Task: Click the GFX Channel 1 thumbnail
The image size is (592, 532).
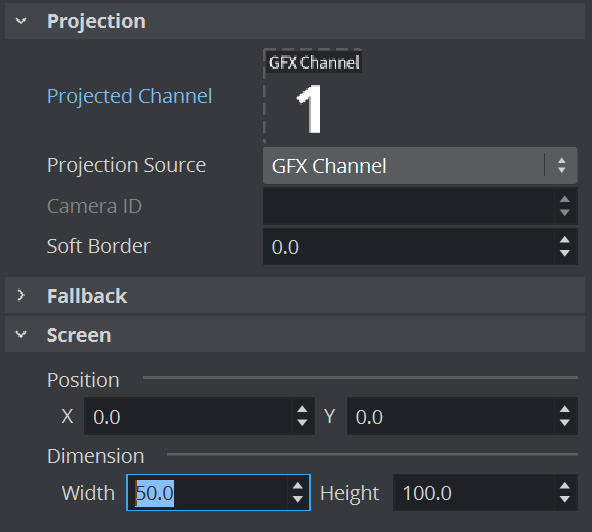Action: (x=312, y=96)
